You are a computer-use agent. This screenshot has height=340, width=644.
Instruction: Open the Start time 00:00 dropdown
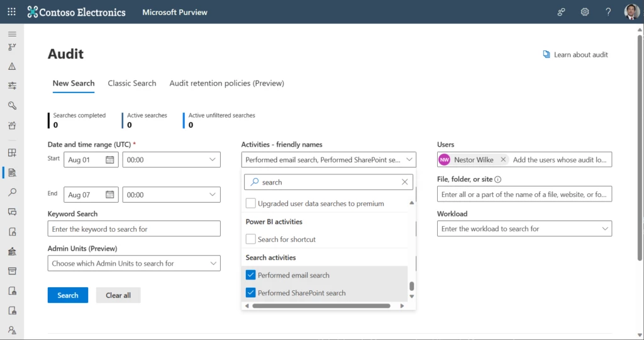[171, 159]
